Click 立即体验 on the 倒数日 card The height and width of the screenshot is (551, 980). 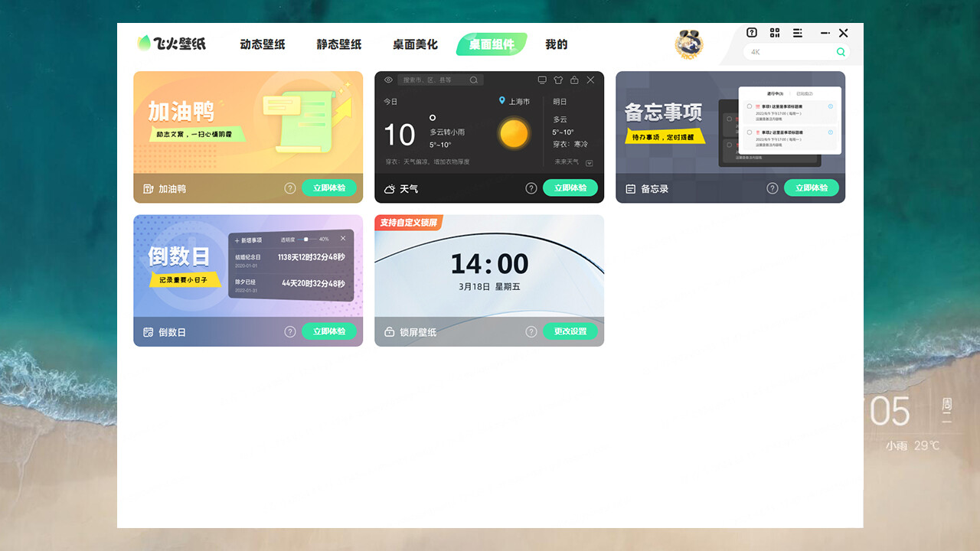point(329,331)
